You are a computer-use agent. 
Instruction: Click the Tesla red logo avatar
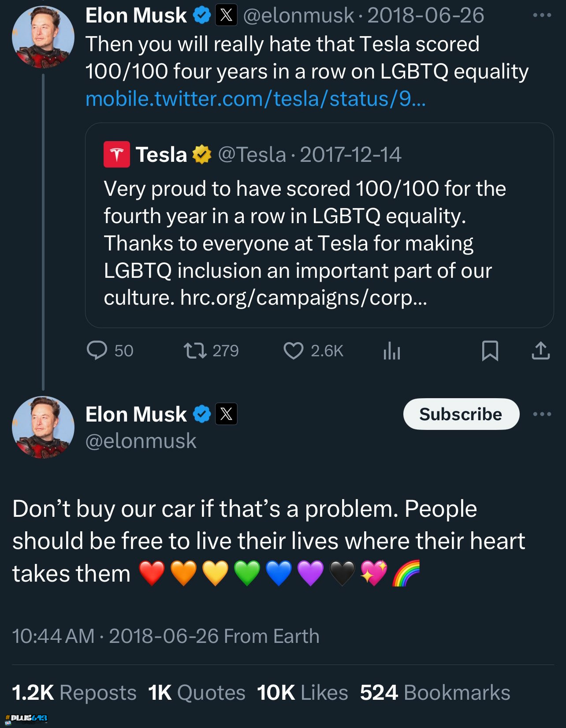click(x=117, y=154)
